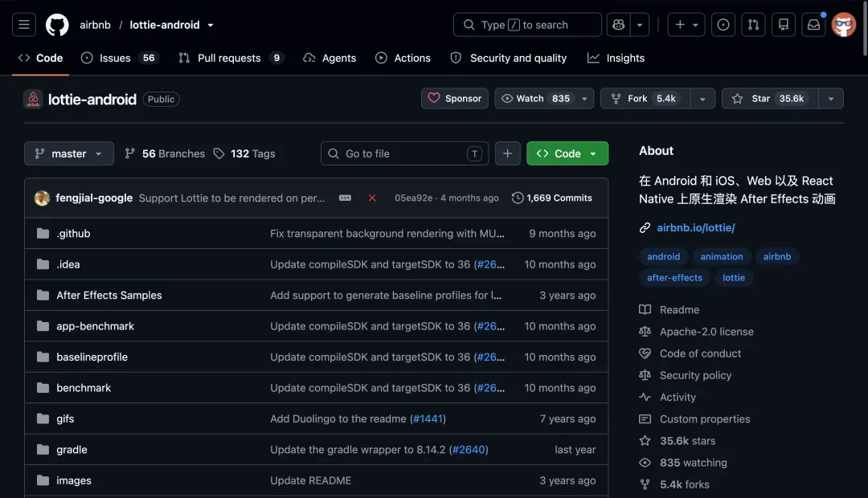This screenshot has height=498, width=868.
Task: Open the hamburger navigation menu
Action: point(24,25)
